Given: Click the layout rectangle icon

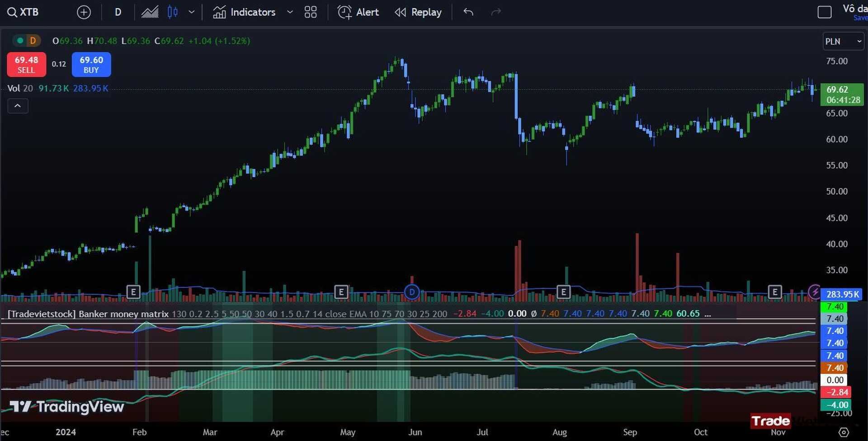Looking at the screenshot, I should [x=824, y=12].
